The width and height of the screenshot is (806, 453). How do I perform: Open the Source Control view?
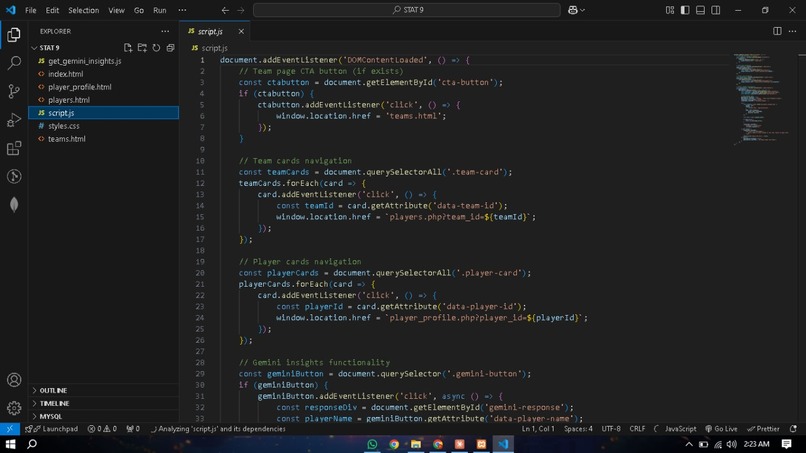[x=14, y=92]
